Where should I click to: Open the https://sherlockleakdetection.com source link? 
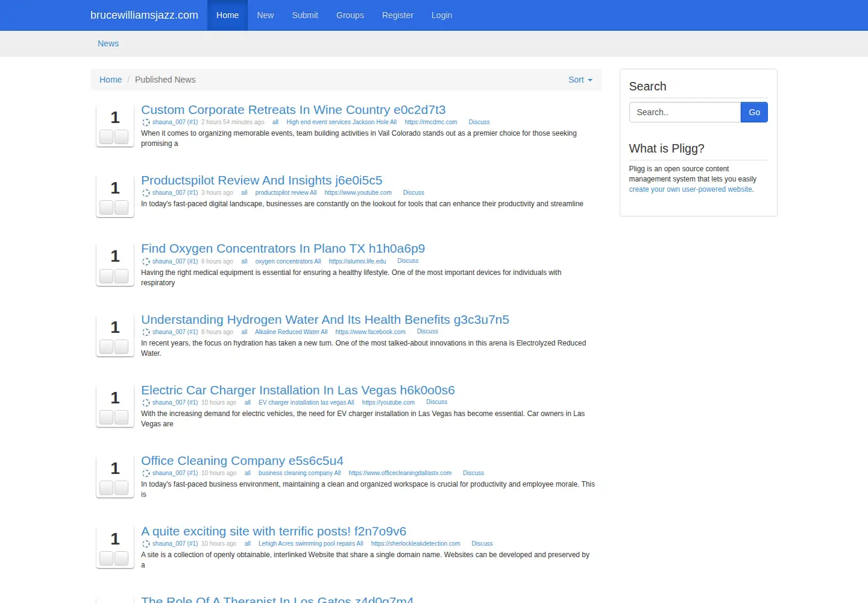pyautogui.click(x=416, y=544)
